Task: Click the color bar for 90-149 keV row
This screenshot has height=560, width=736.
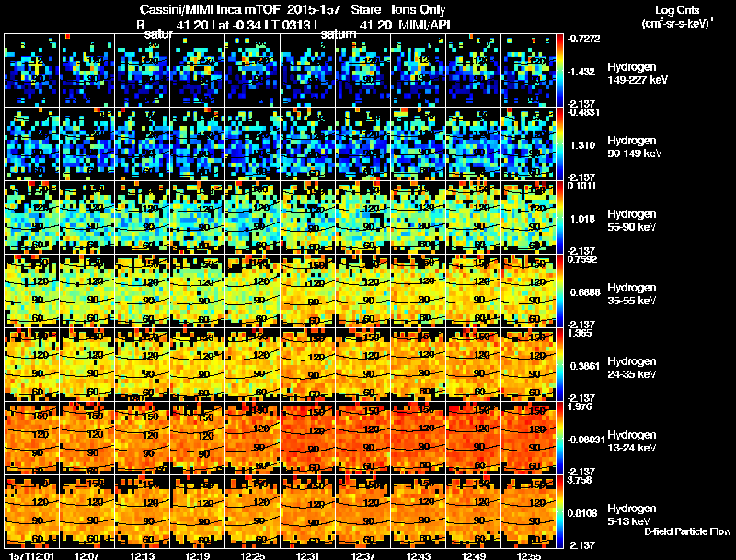Action: [x=560, y=143]
